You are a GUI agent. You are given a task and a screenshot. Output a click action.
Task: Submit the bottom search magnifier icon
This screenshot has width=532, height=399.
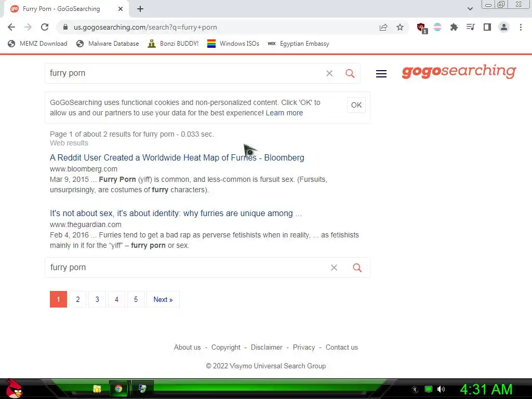357,268
